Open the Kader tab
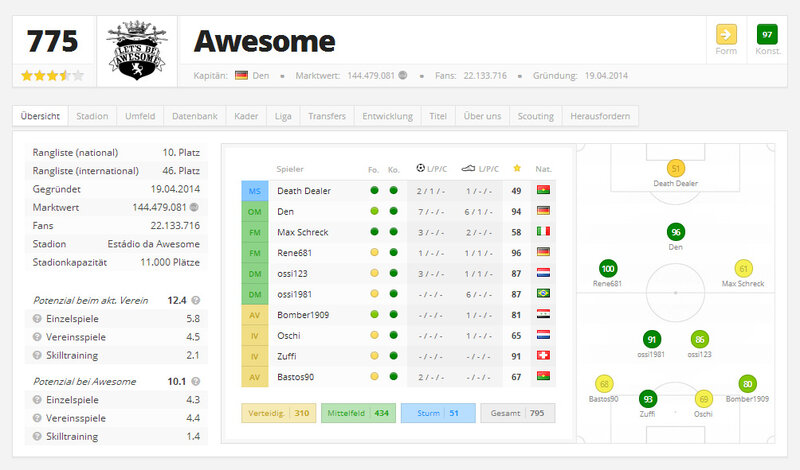800x470 pixels. point(246,116)
